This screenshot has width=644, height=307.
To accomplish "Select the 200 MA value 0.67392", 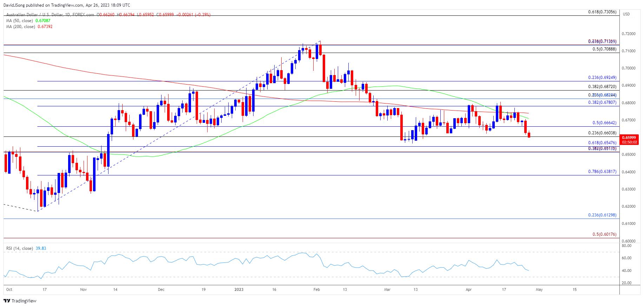I will tap(45, 27).
